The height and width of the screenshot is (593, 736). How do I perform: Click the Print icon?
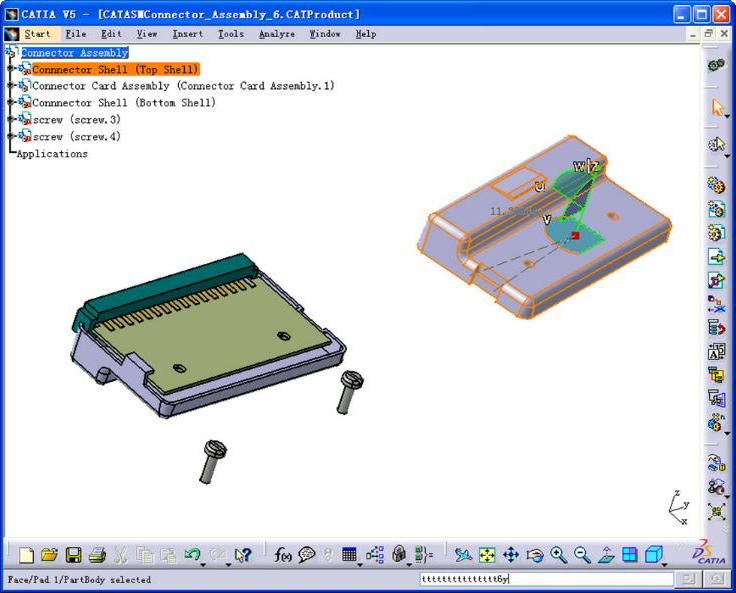pos(97,555)
